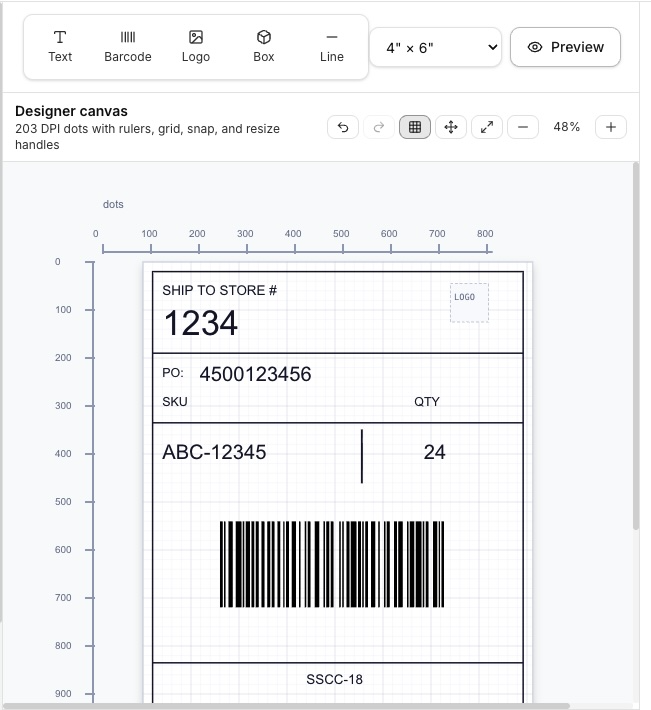Insert a Barcode element
Screen dimensions: 651x710
(x=128, y=47)
